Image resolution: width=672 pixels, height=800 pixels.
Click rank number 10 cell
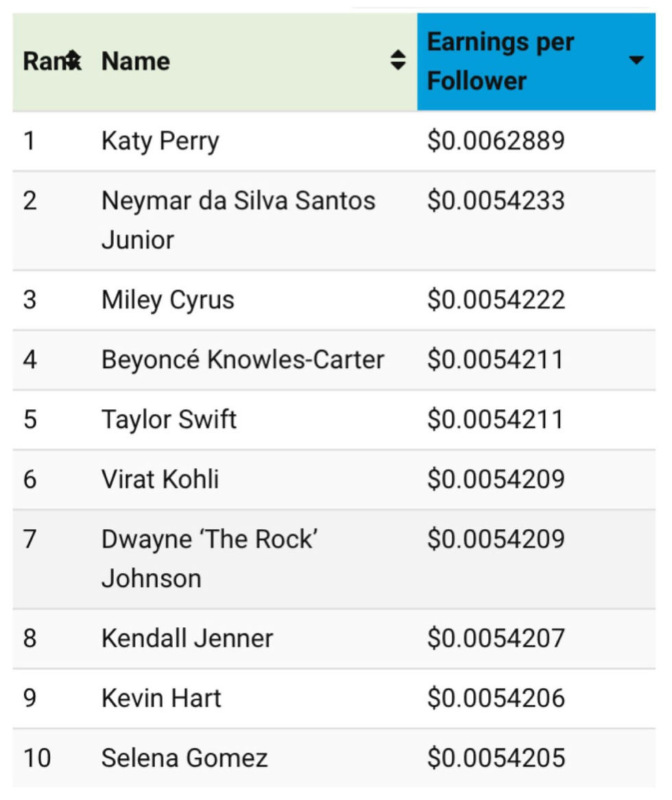(37, 758)
